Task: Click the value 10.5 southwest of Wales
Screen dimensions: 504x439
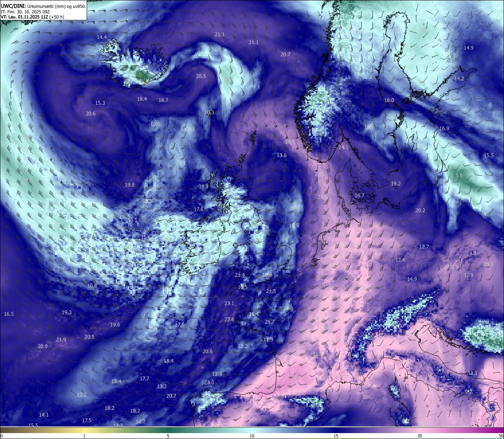Action: coord(243,287)
